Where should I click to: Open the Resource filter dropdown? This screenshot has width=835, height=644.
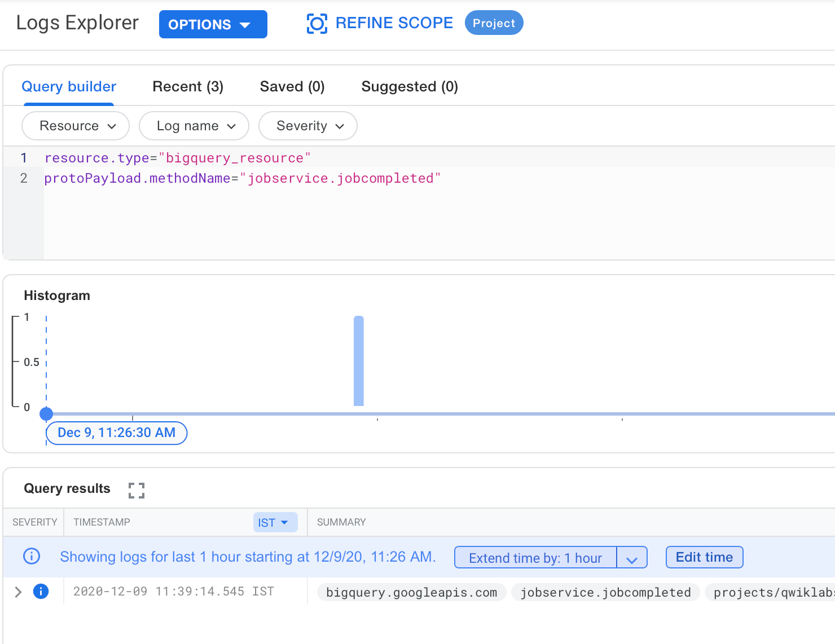coord(76,126)
